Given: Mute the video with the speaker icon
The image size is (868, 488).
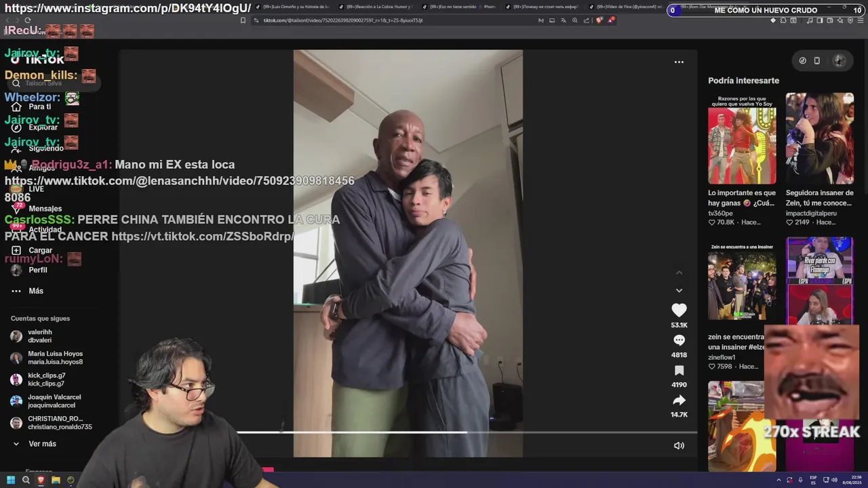Looking at the screenshot, I should tap(679, 445).
